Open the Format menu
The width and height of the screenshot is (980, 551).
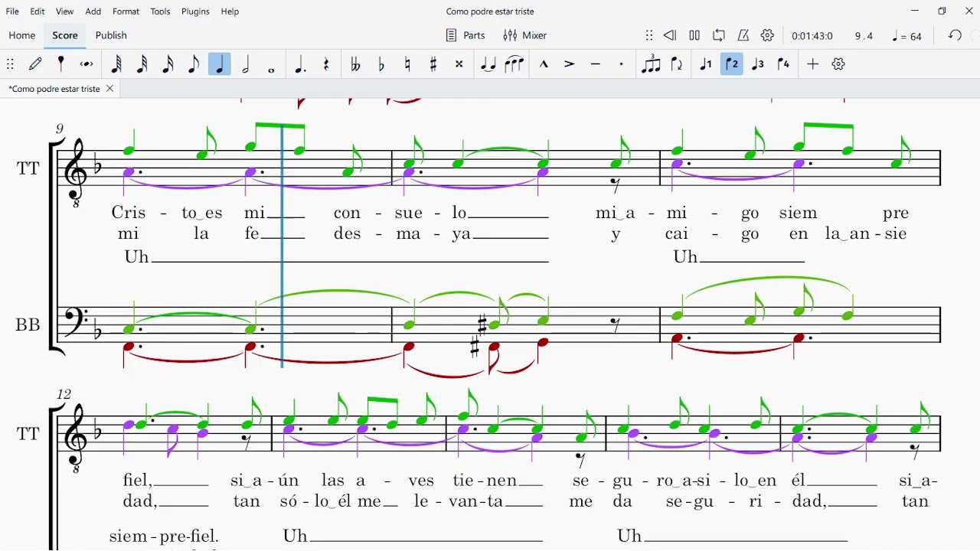(126, 12)
